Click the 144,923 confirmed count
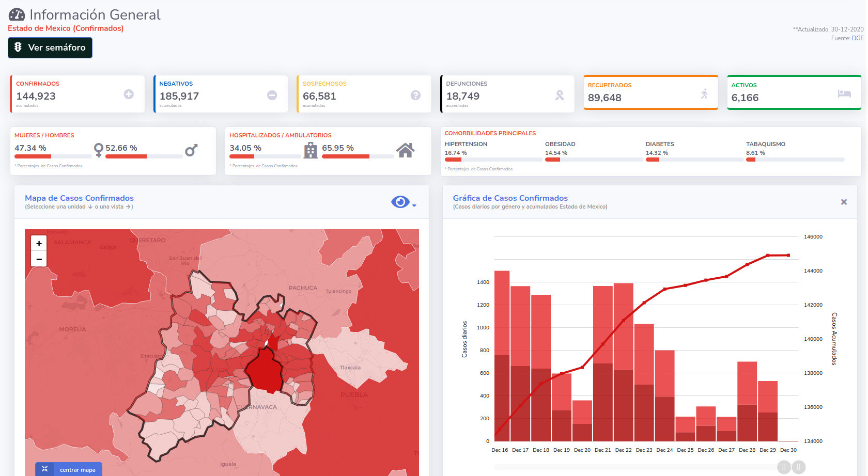 pyautogui.click(x=36, y=96)
